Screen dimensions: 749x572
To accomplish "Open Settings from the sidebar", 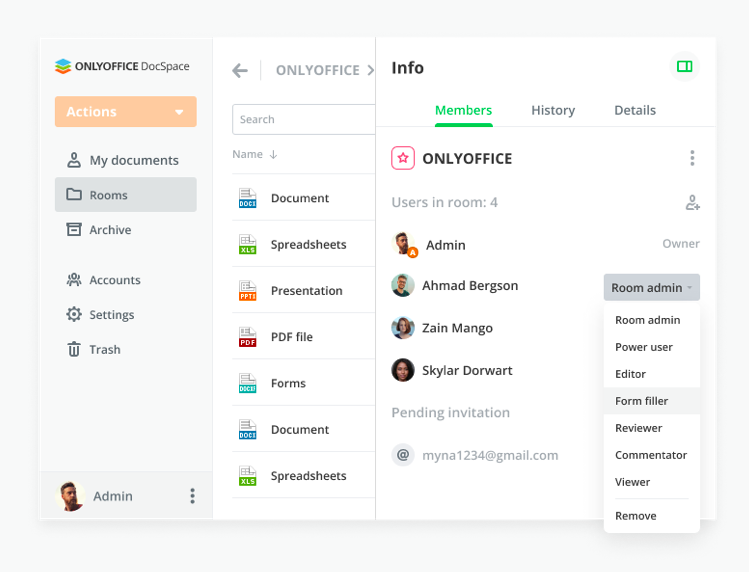I will 126,314.
